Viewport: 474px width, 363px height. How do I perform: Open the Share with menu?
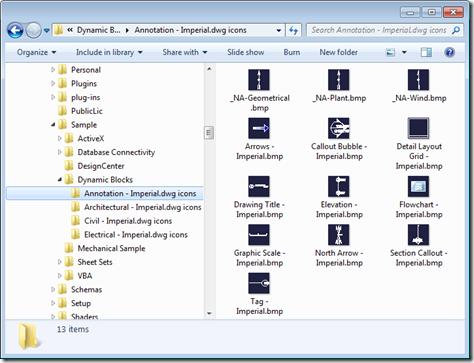pos(185,52)
